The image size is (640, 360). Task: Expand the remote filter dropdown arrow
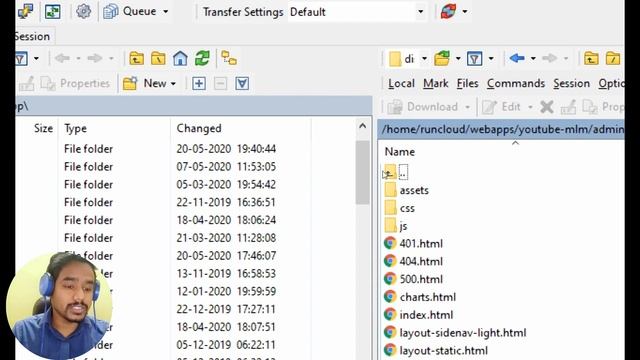[491, 59]
